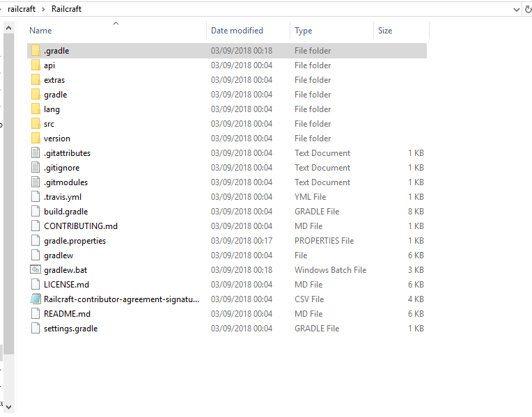The width and height of the screenshot is (532, 417).
Task: Select the api folder icon
Action: click(36, 65)
